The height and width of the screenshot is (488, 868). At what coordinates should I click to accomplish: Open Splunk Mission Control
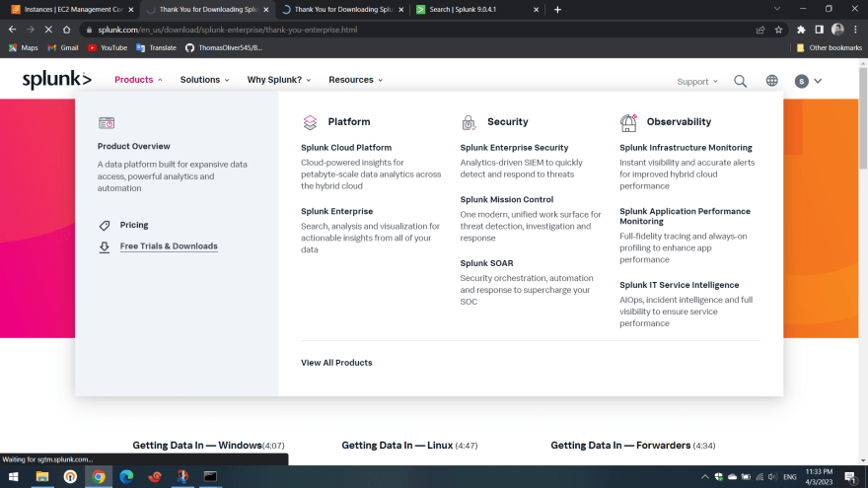coord(507,200)
